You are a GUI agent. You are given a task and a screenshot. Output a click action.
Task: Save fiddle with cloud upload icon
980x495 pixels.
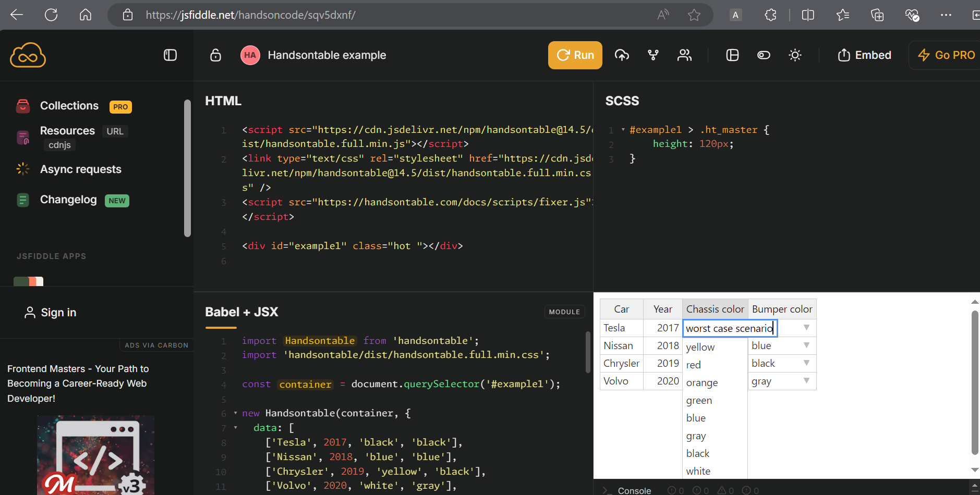pos(622,55)
